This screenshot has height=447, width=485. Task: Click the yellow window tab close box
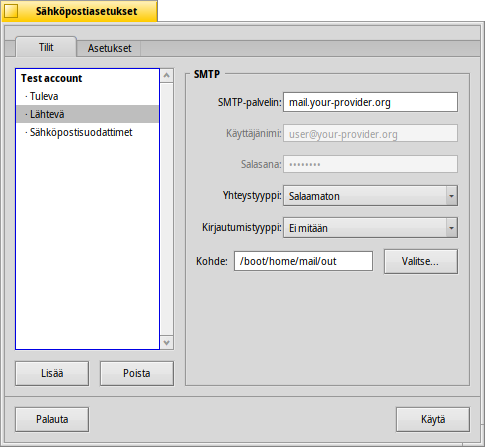tap(11, 11)
